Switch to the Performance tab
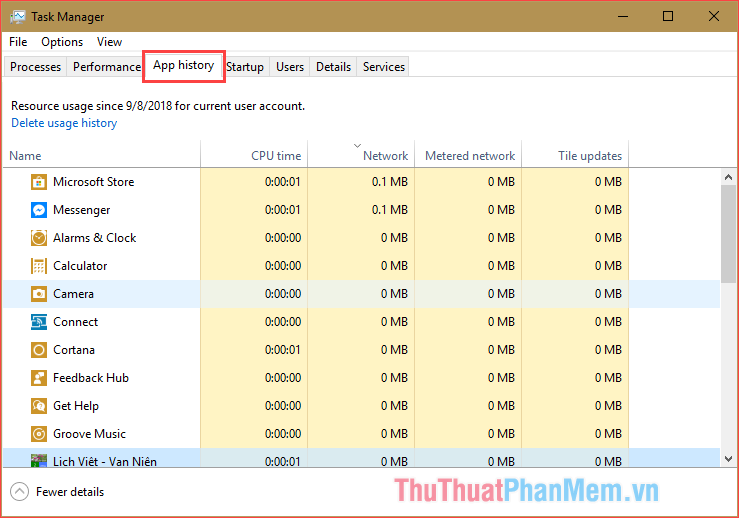 pos(107,67)
